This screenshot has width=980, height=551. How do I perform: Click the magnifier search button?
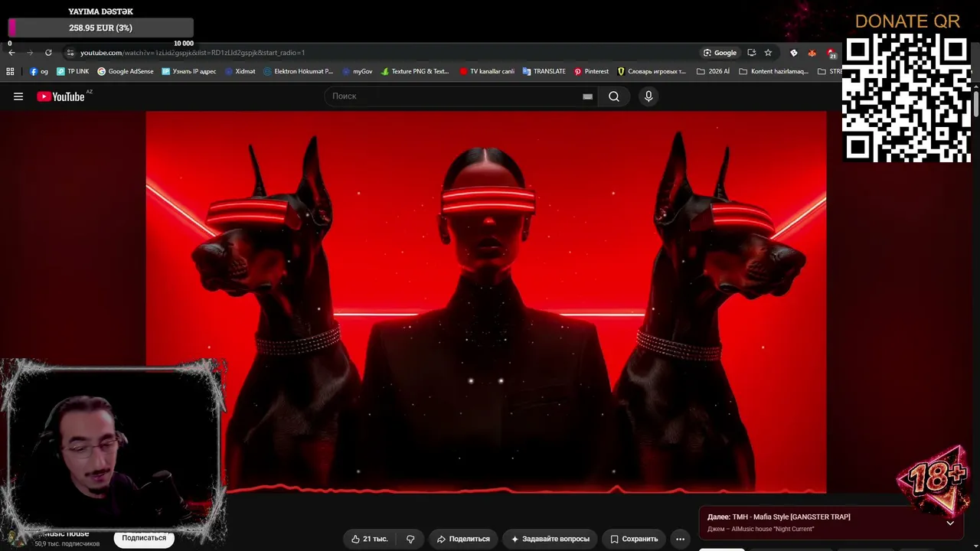[x=614, y=96]
